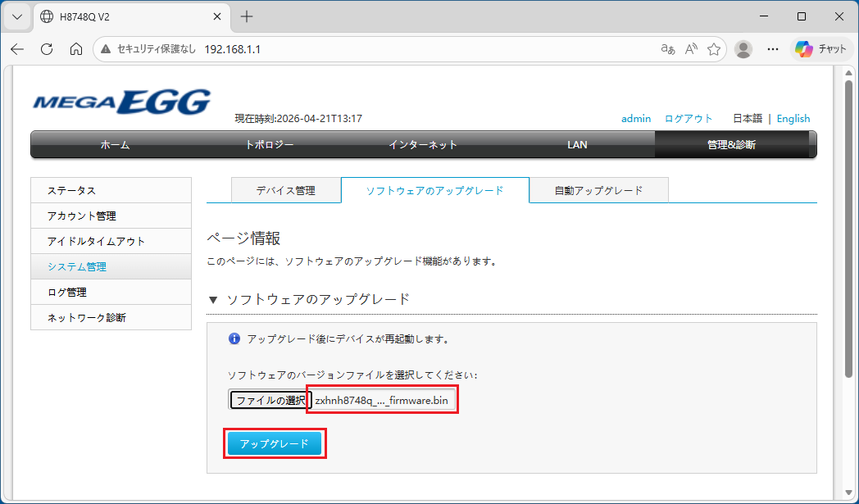Open the browser home page
859x504 pixels.
pyautogui.click(x=76, y=49)
